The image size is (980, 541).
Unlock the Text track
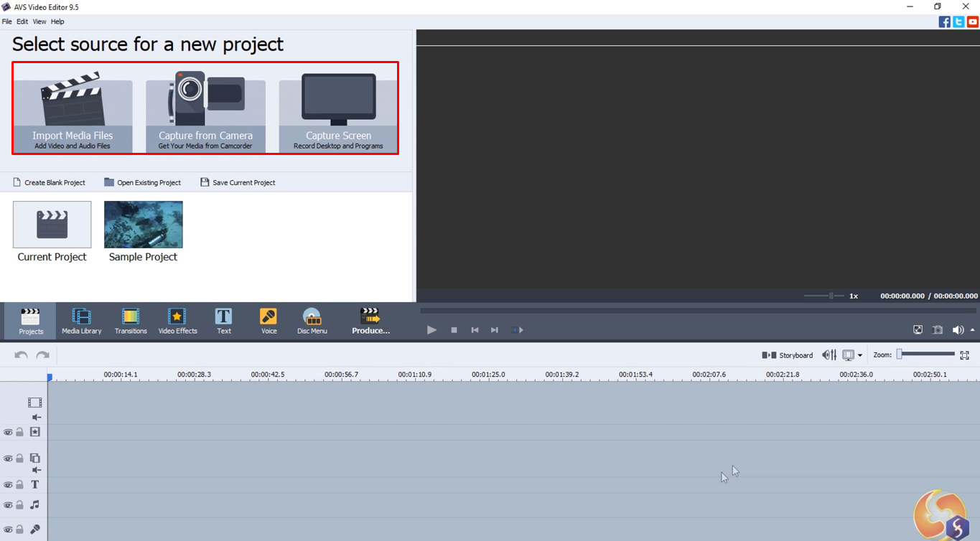[x=19, y=484]
